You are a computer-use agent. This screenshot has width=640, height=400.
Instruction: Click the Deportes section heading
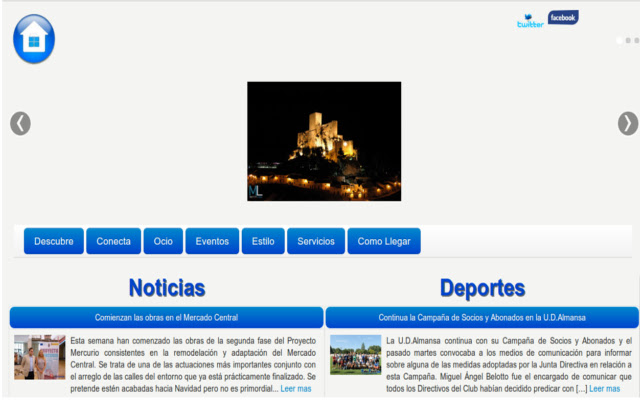point(482,288)
